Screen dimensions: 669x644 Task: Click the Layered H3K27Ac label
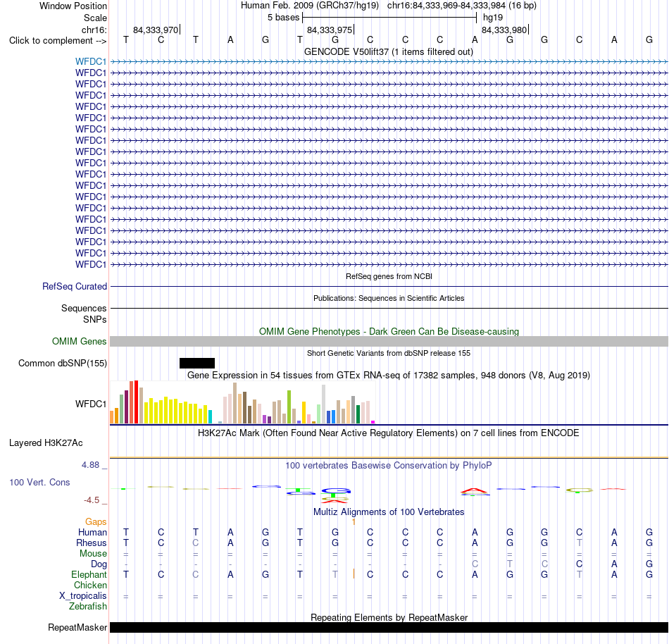click(46, 443)
